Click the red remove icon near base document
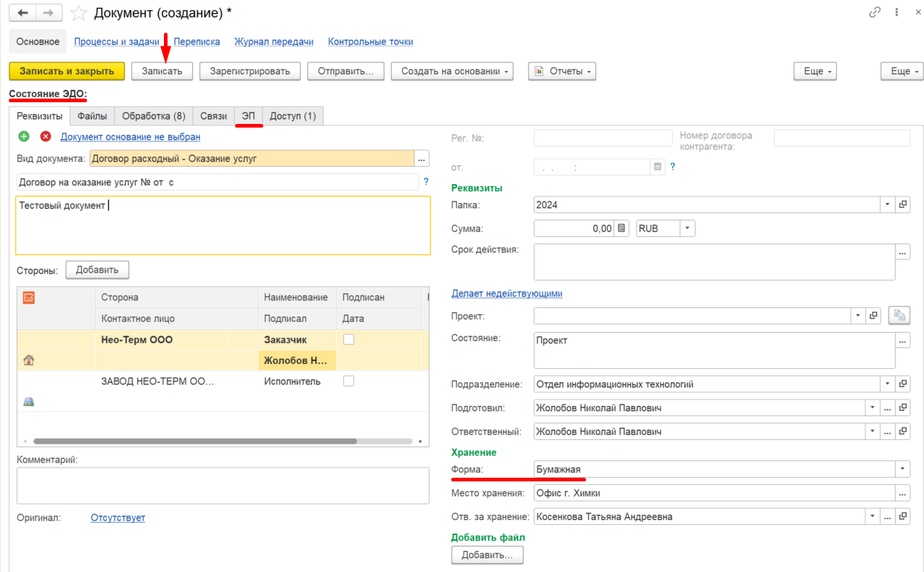 click(46, 136)
